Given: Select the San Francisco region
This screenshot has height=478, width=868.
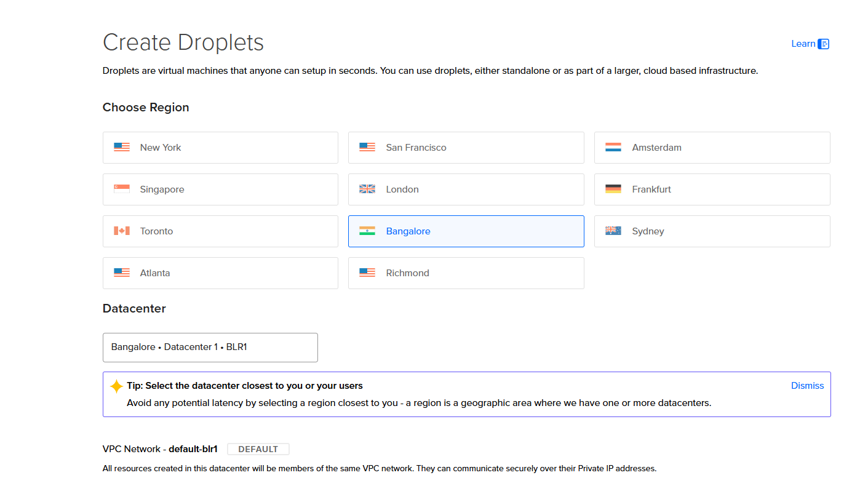Looking at the screenshot, I should point(466,147).
